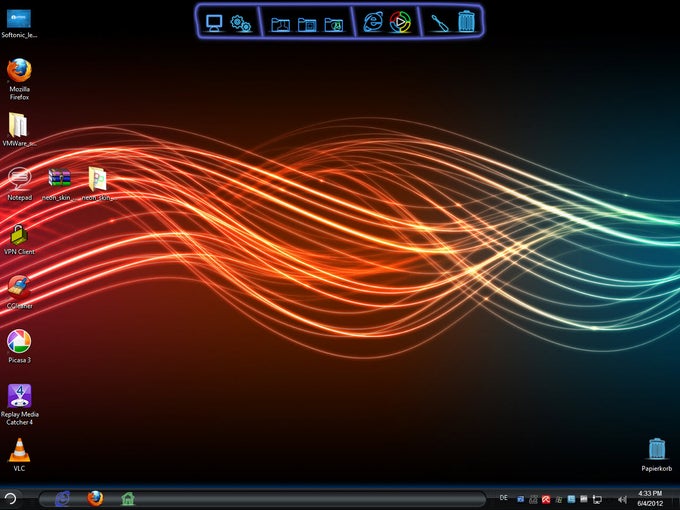Open the neon pictures folder in dock

point(307,24)
